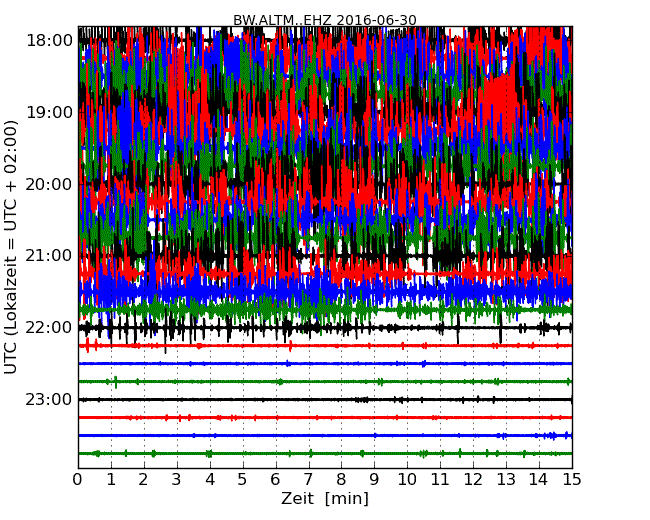Click the bottom green seismic trace
The height and width of the screenshot is (520, 650).
(x=325, y=453)
